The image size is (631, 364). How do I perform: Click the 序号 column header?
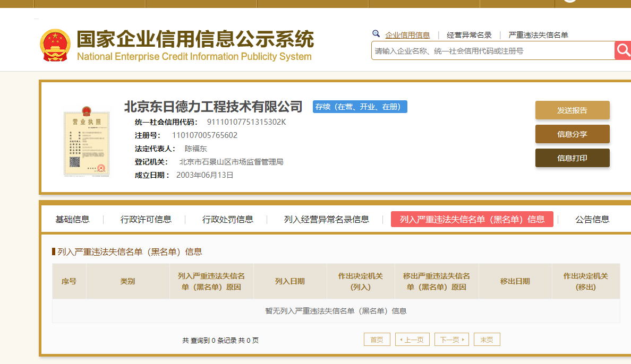click(69, 281)
